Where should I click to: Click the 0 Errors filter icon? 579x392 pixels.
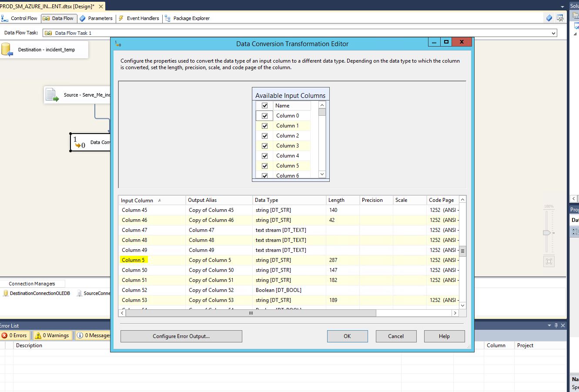point(15,335)
